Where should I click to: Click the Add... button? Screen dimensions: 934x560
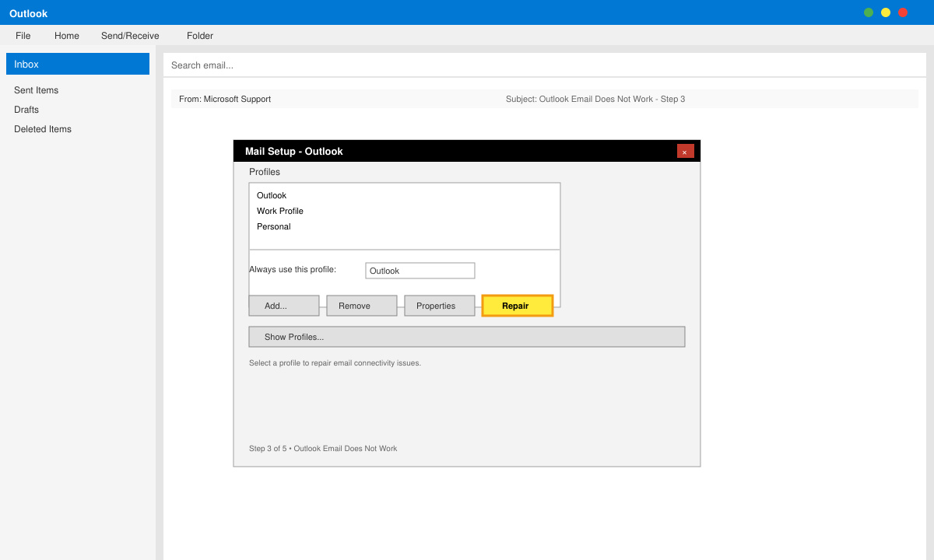pyautogui.click(x=284, y=306)
